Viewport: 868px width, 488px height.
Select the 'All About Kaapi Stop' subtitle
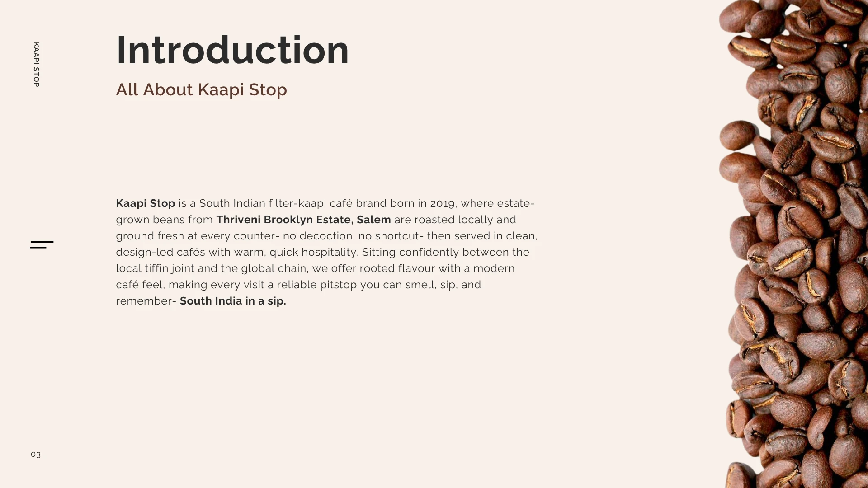coord(201,89)
